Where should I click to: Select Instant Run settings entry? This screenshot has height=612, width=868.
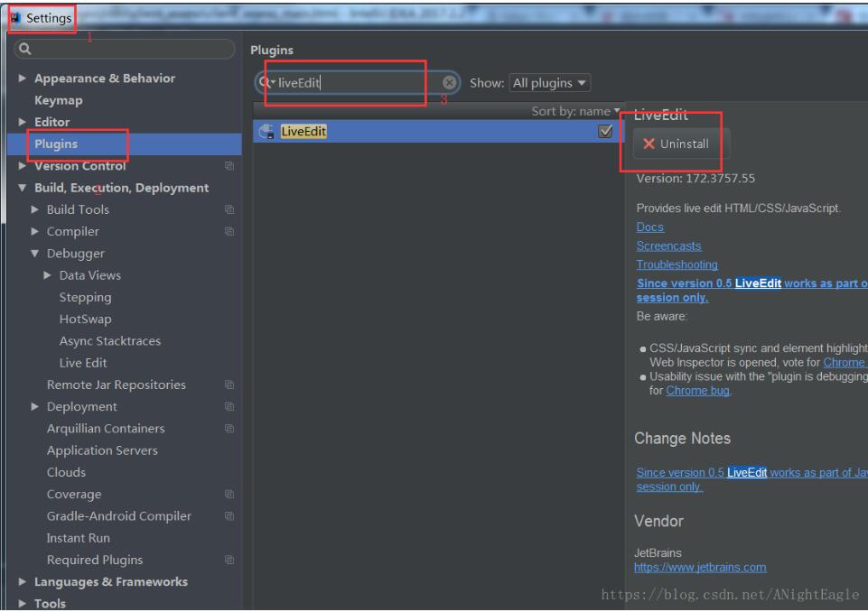coord(78,538)
